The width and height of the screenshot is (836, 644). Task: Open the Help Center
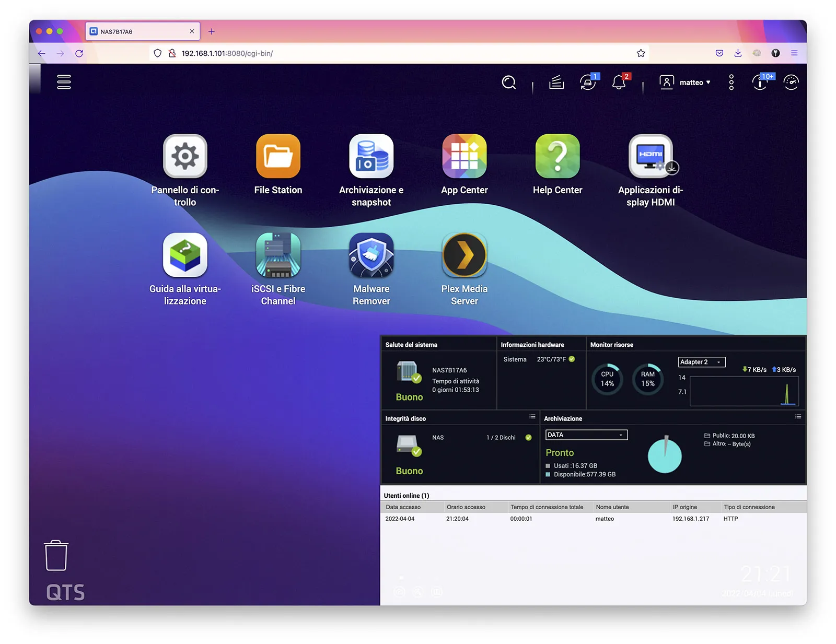tap(557, 157)
